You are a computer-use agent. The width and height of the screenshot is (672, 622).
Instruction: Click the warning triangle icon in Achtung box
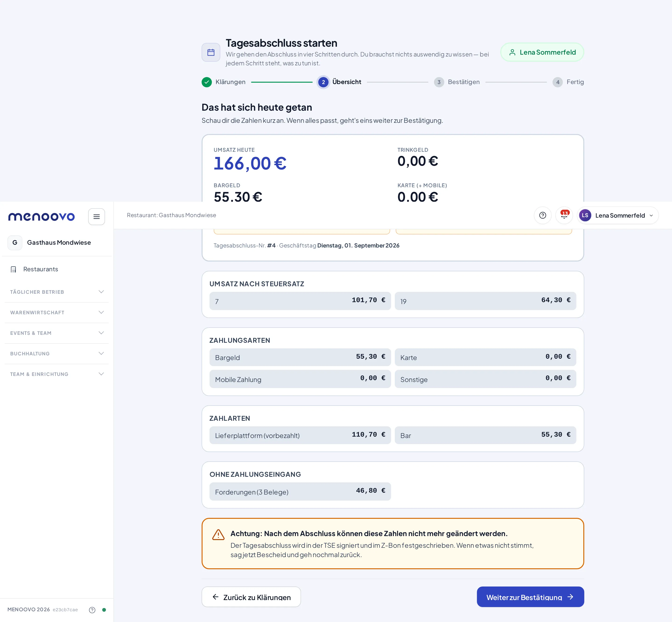pos(218,534)
